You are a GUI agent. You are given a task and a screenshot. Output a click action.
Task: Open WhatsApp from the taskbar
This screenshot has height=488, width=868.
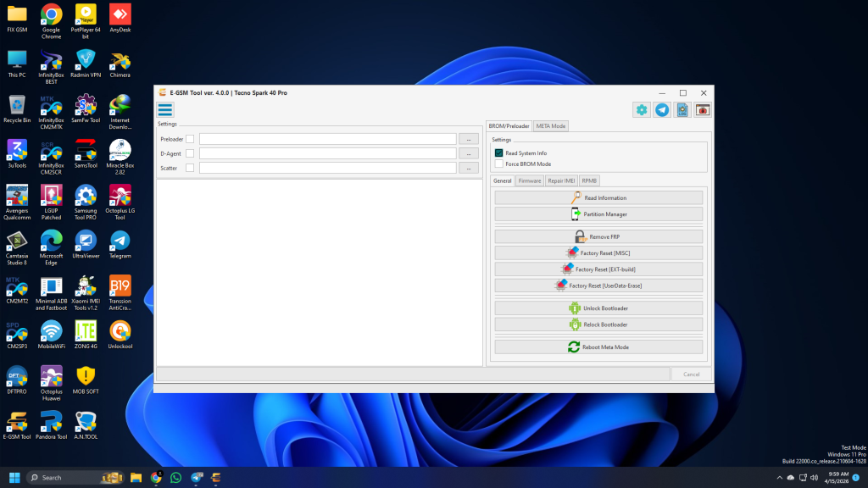(x=176, y=478)
